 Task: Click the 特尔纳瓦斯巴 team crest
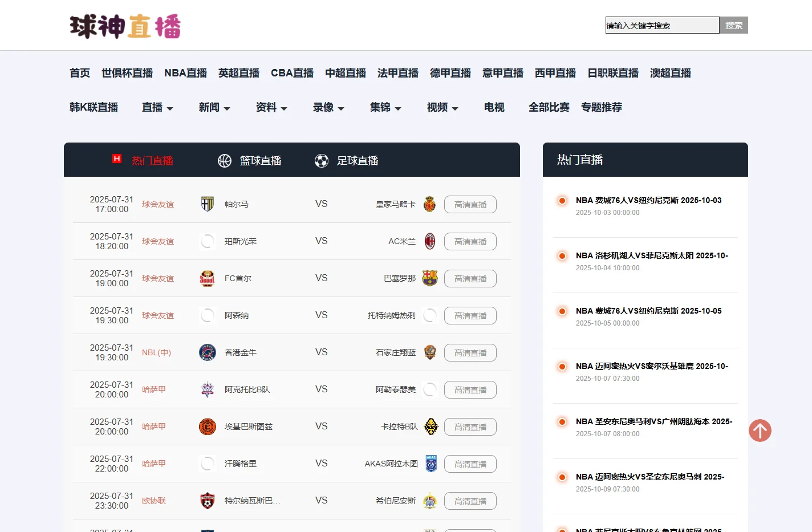pos(208,501)
